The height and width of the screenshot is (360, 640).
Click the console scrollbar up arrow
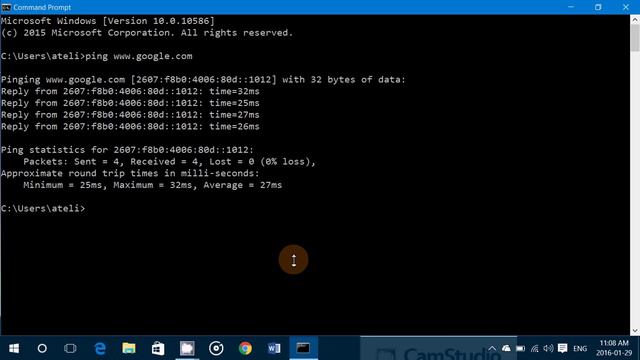[x=635, y=19]
